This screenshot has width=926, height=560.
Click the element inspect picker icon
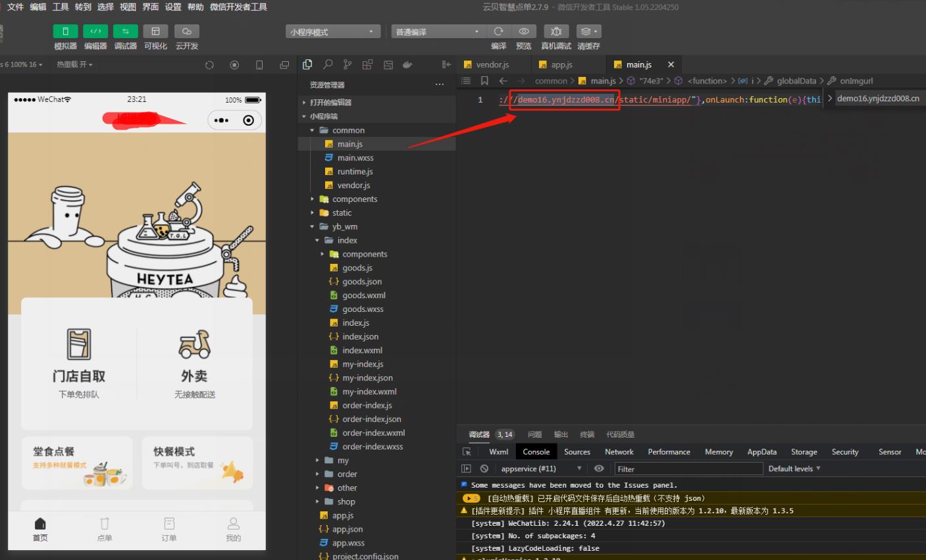coord(467,452)
